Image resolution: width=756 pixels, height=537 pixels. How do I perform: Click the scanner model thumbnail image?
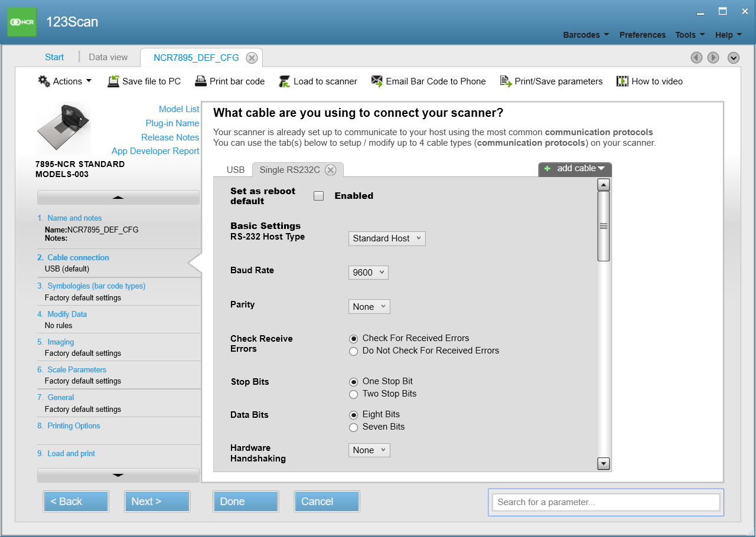point(64,128)
